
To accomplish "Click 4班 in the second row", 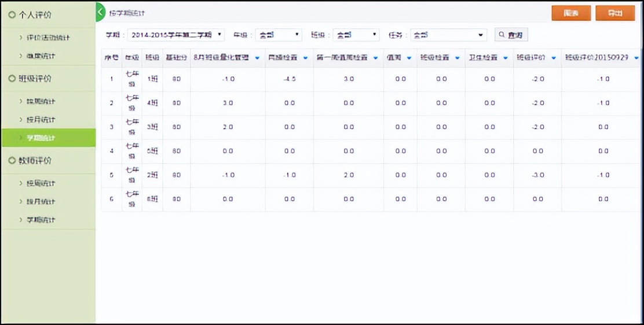I will click(152, 103).
